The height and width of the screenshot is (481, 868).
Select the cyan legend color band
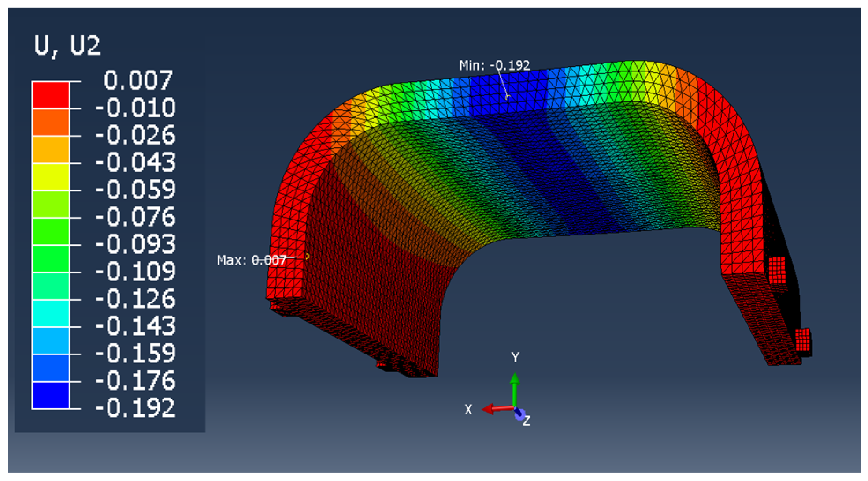[51, 313]
